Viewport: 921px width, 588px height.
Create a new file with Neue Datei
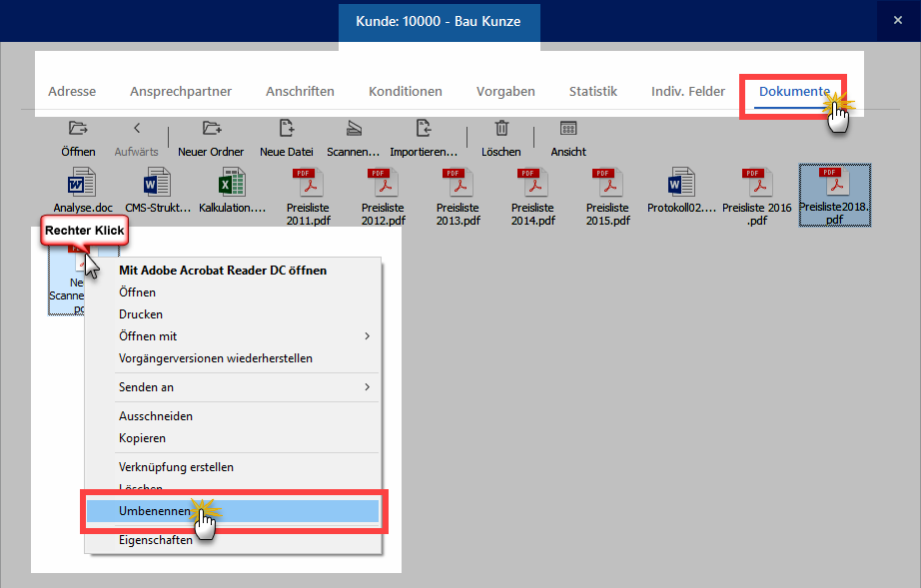[x=287, y=129]
